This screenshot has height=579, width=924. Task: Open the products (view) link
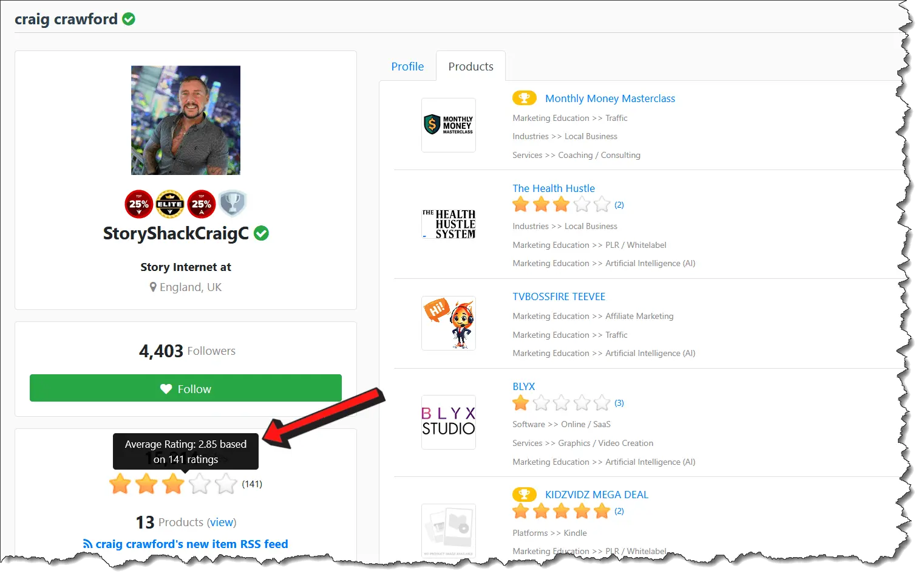222,522
